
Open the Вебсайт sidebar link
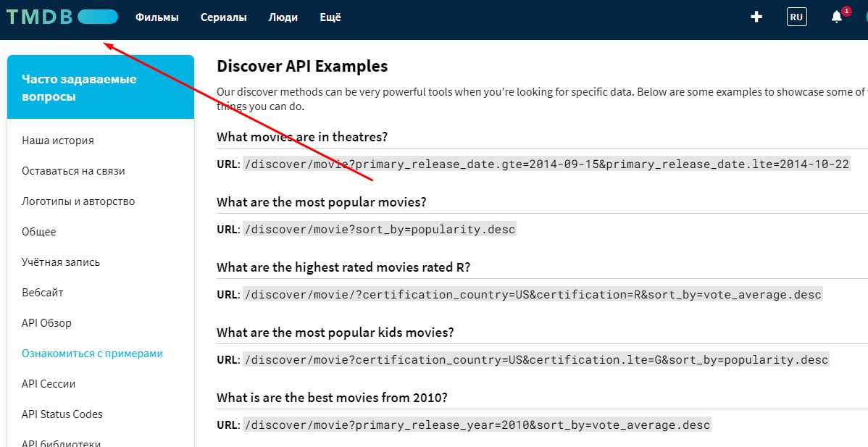click(43, 293)
